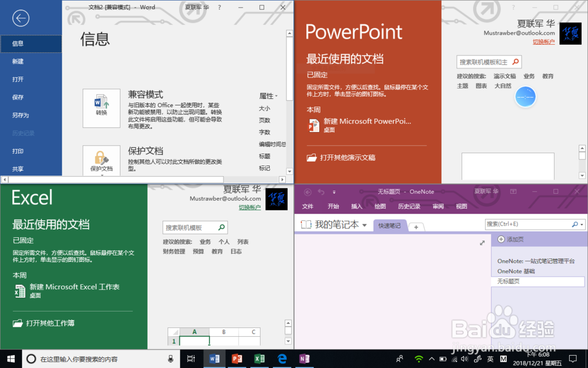This screenshot has width=588, height=368.
Task: Click 添加页 in OneNote
Action: point(510,239)
